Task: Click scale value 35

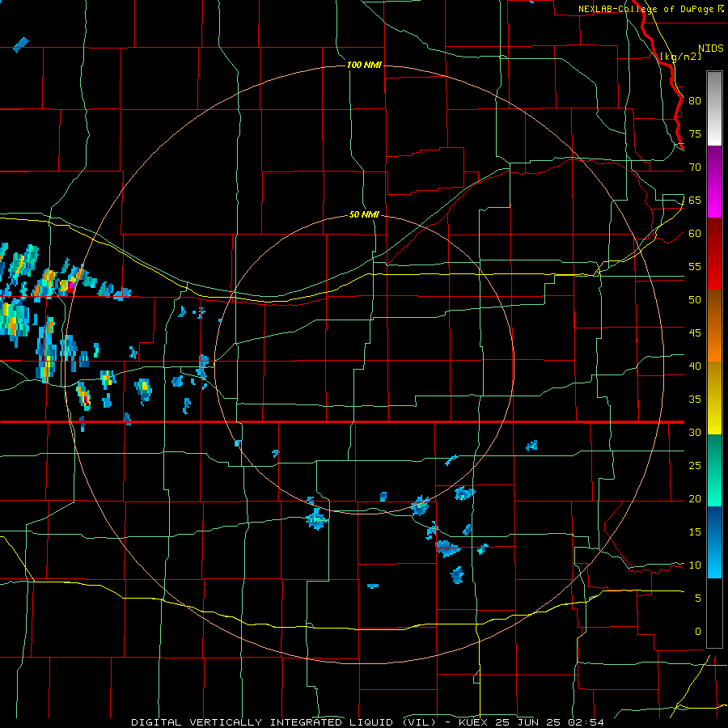Action: pyautogui.click(x=695, y=400)
